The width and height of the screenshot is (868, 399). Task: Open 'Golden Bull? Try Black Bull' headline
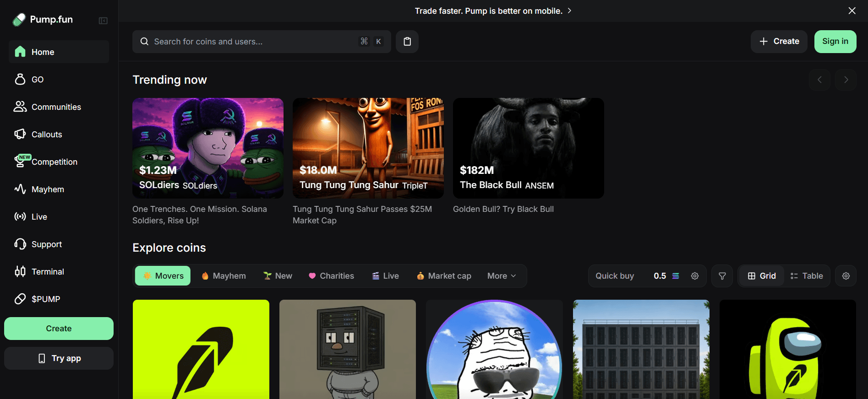(503, 209)
